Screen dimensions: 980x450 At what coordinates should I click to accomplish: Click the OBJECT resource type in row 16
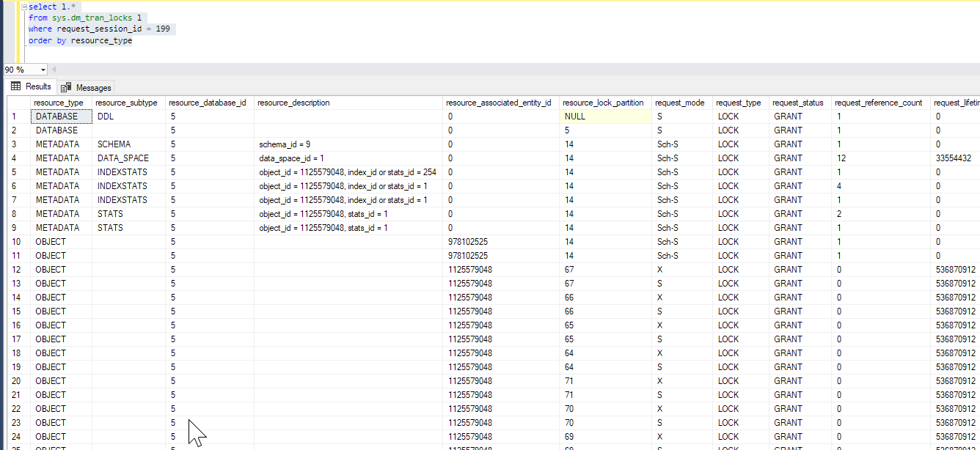pos(62,325)
